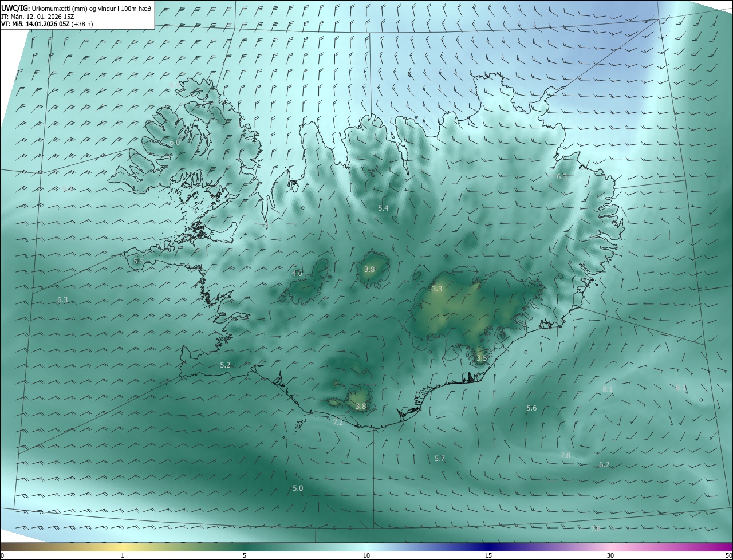
Task: Click the 'VT: Mið. 14.01.2026 05Z' valid time
Action: tap(36, 24)
